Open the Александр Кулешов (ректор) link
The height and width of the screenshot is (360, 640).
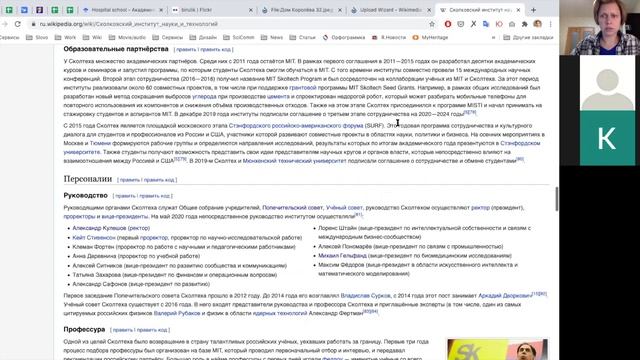111,228
